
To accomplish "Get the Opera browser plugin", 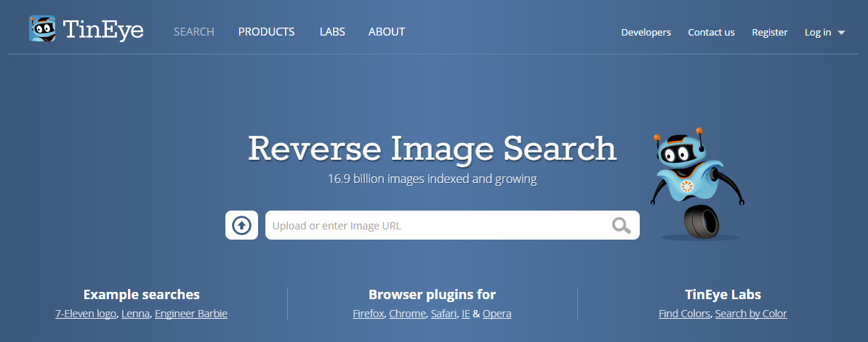I will (x=497, y=314).
